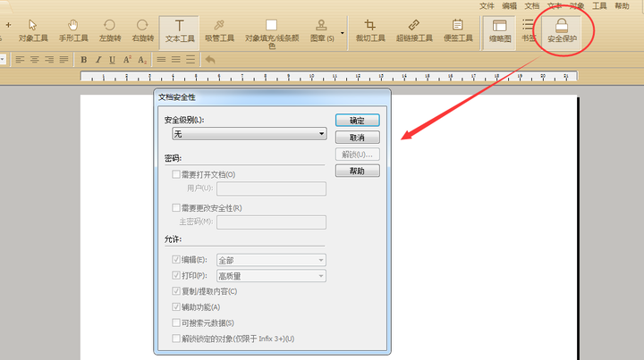Viewport: 644px width, 360px height.
Task: Set single line spacing icon
Action: tap(161, 60)
